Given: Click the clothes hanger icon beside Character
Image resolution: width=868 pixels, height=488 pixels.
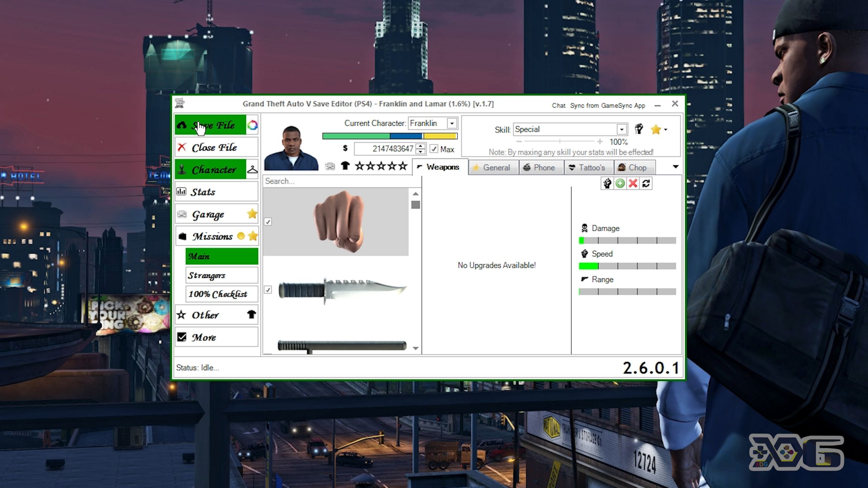Looking at the screenshot, I should [252, 169].
